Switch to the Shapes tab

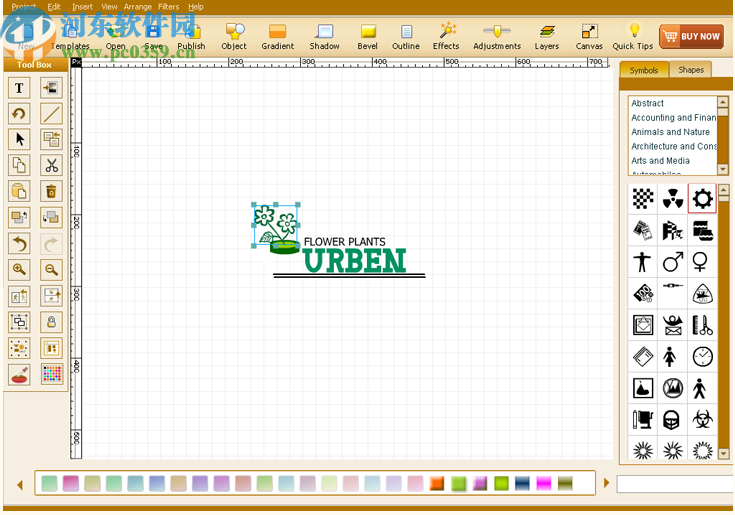[691, 70]
